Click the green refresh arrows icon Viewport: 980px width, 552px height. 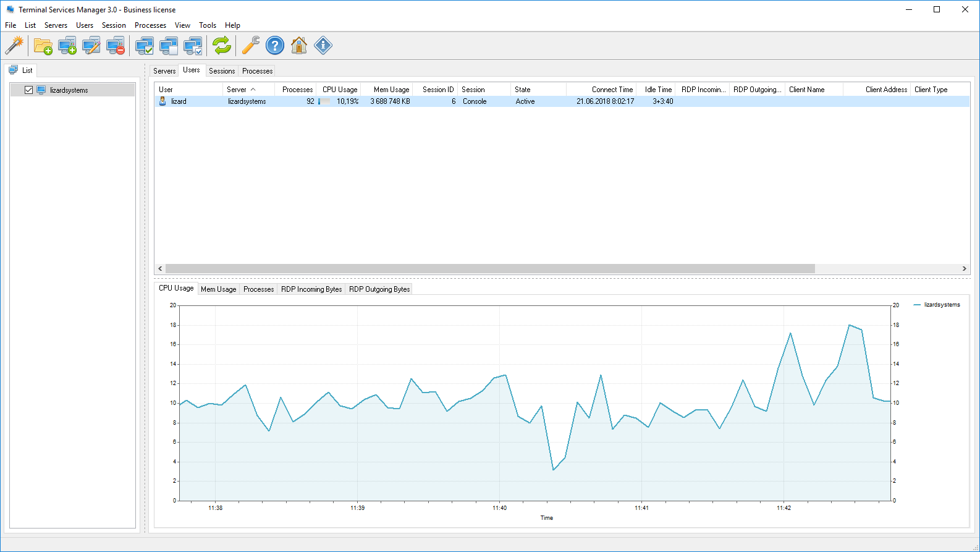tap(221, 45)
